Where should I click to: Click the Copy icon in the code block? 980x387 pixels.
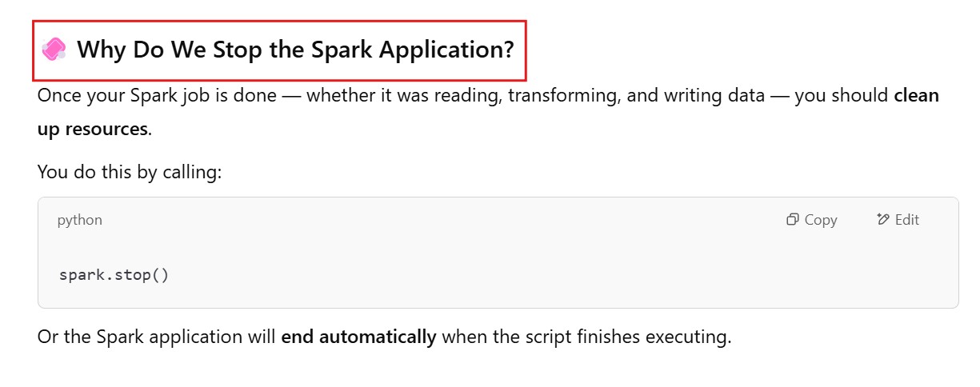pos(793,220)
